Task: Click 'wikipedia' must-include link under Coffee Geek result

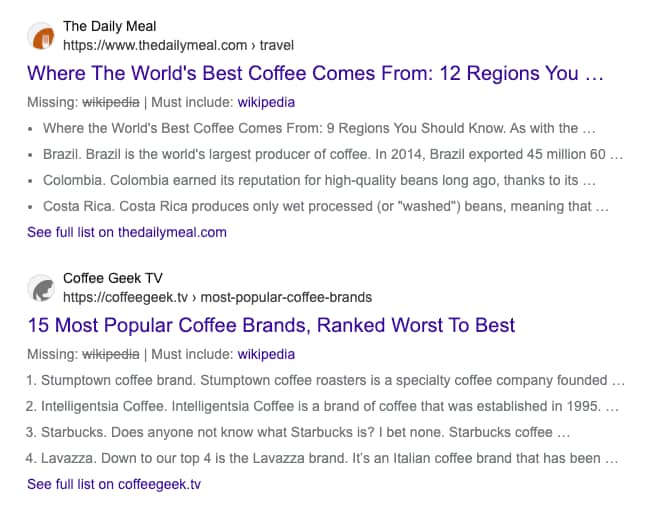Action: pos(267,354)
